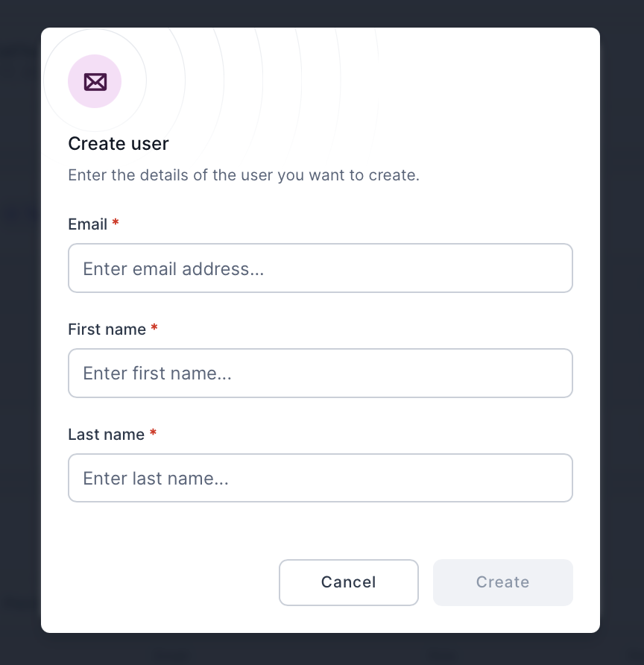Click the Create user dialog title
The height and width of the screenshot is (665, 644).
(x=119, y=143)
